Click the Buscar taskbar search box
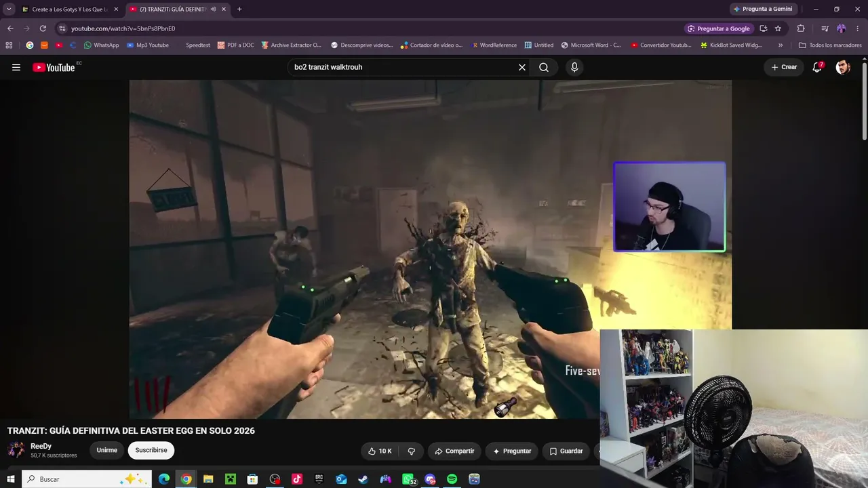868x488 pixels. click(x=87, y=479)
